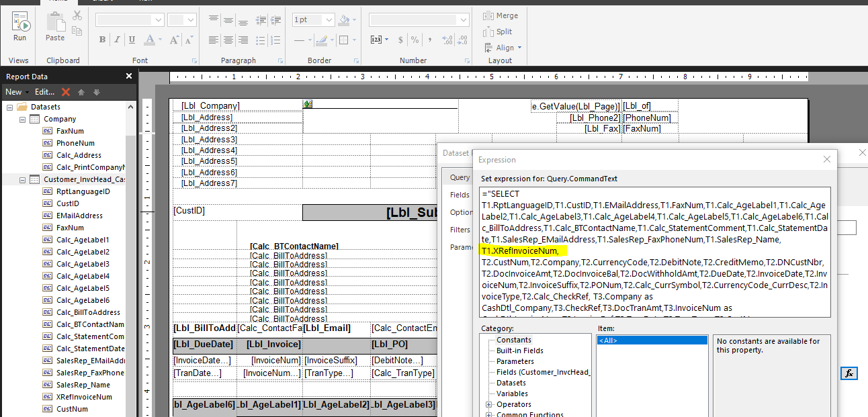Align paragraph right

pyautogui.click(x=243, y=40)
